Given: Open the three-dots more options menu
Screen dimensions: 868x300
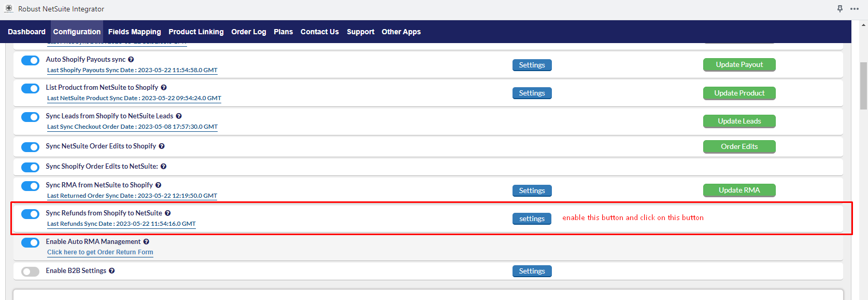Looking at the screenshot, I should (855, 9).
